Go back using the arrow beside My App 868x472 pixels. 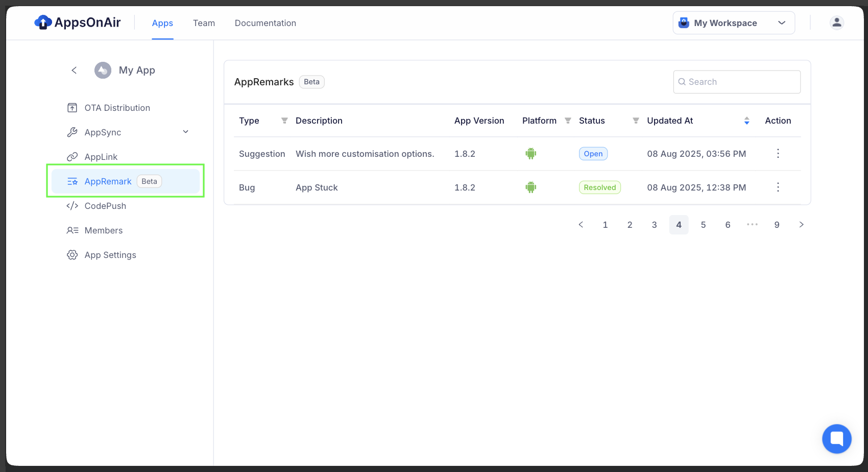click(74, 70)
